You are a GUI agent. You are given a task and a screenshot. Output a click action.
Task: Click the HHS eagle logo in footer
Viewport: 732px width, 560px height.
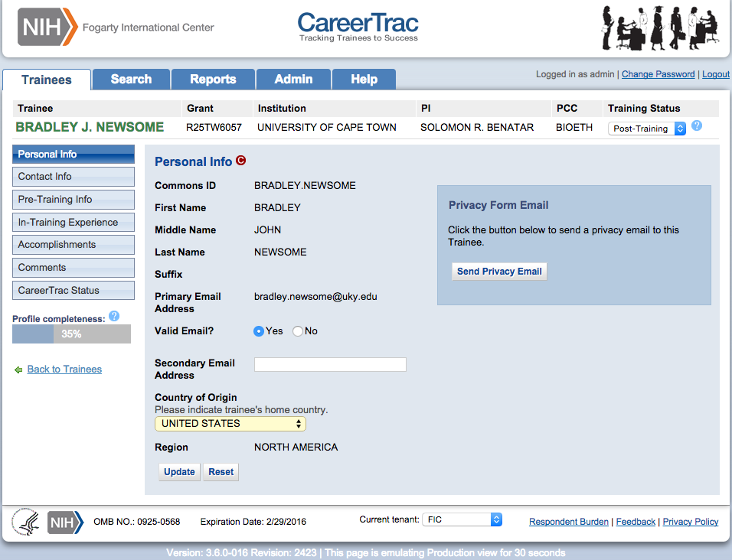point(26,522)
